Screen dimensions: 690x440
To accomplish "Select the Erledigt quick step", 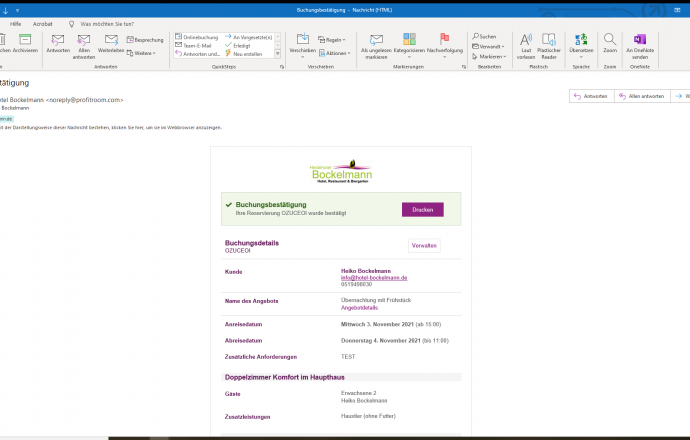I will (x=238, y=45).
